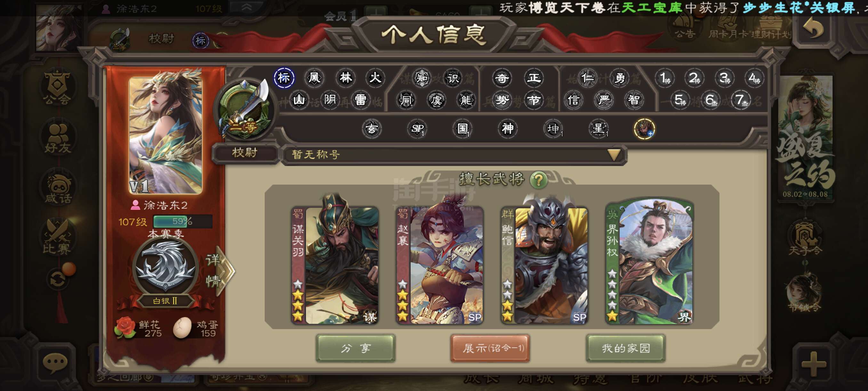Viewport: 868px width, 391px height.
Task: Click the 分享 share button
Action: tap(356, 348)
